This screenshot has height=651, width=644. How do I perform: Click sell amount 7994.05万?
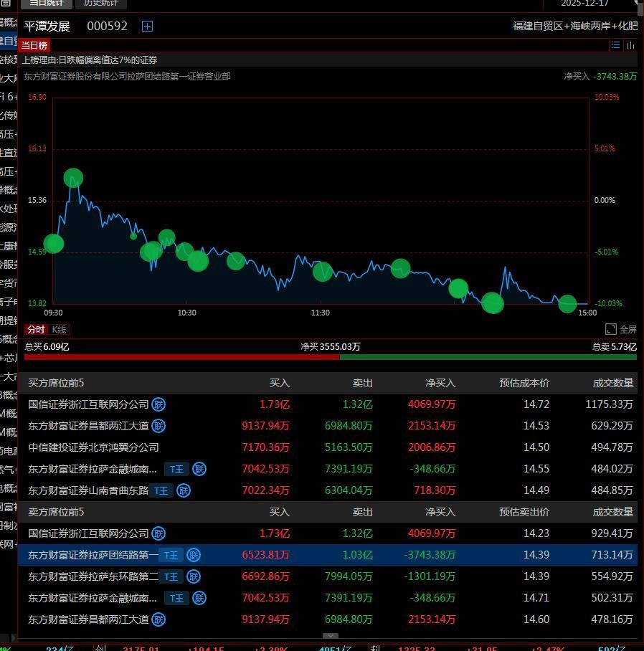(x=349, y=576)
